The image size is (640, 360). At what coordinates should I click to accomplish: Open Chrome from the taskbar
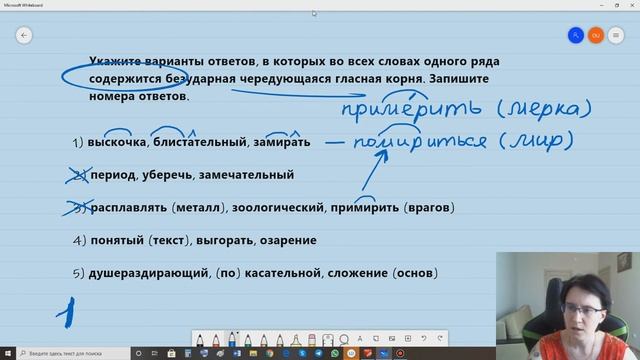(269, 353)
